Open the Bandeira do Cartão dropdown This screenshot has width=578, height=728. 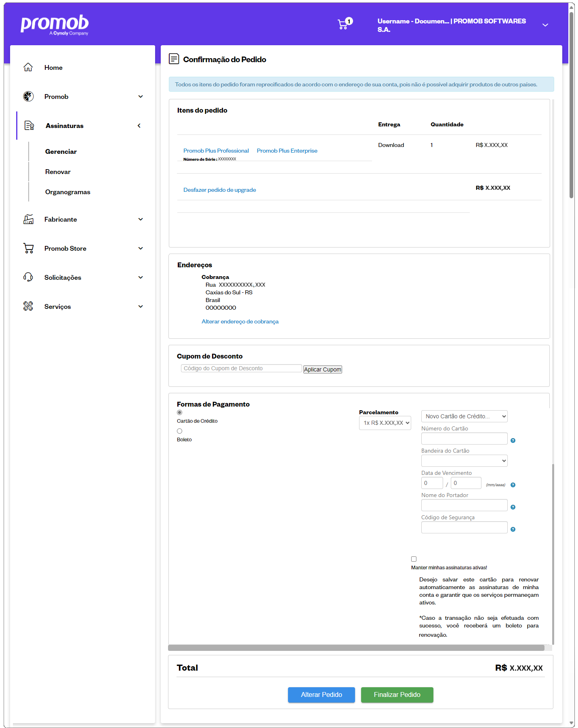click(x=465, y=461)
